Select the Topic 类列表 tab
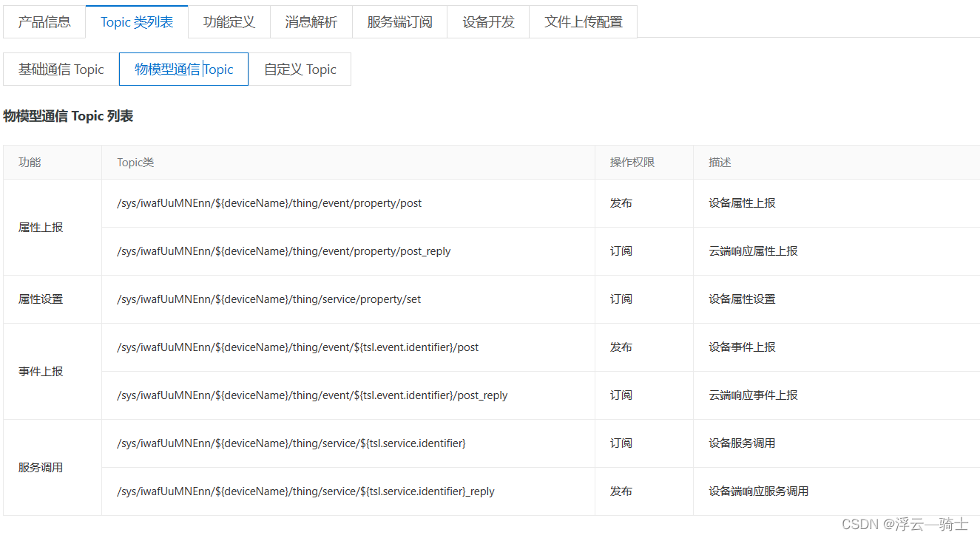This screenshot has height=538, width=980. (137, 21)
